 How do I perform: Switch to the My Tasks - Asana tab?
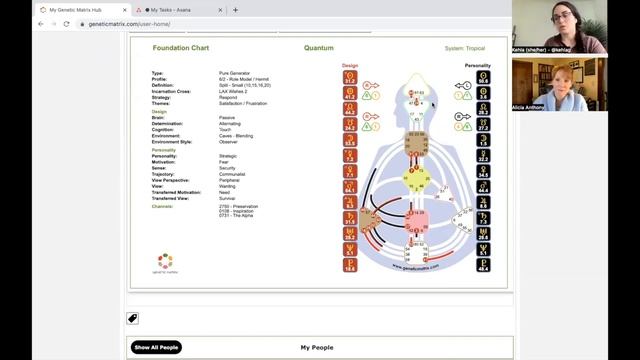pos(171,10)
